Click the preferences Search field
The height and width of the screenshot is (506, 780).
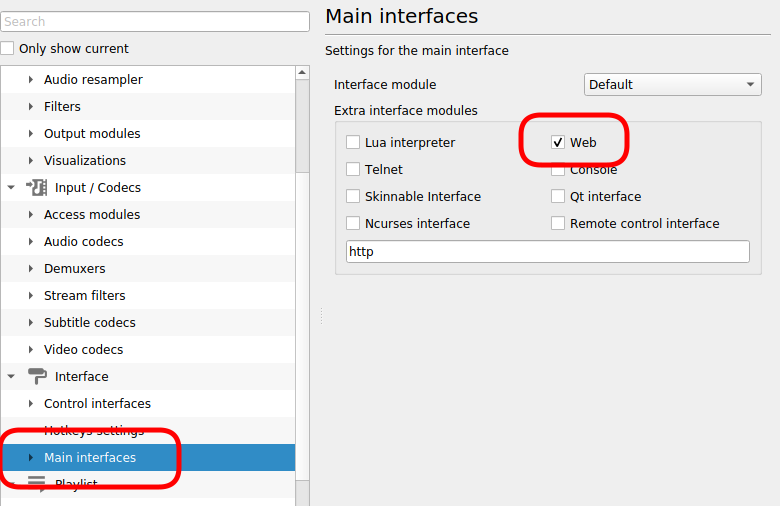(x=155, y=21)
